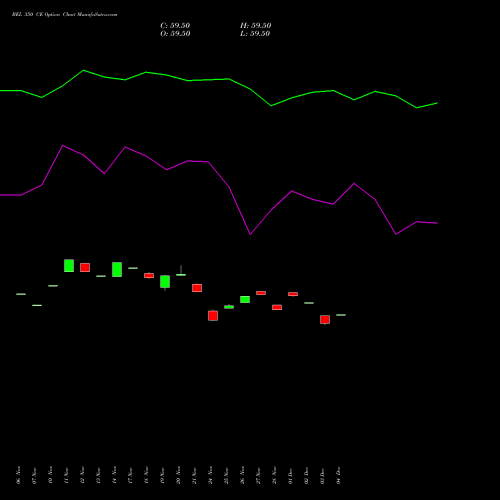Click the green candle above 11 Nov
Screen dimensions: 500x500
pos(69,266)
